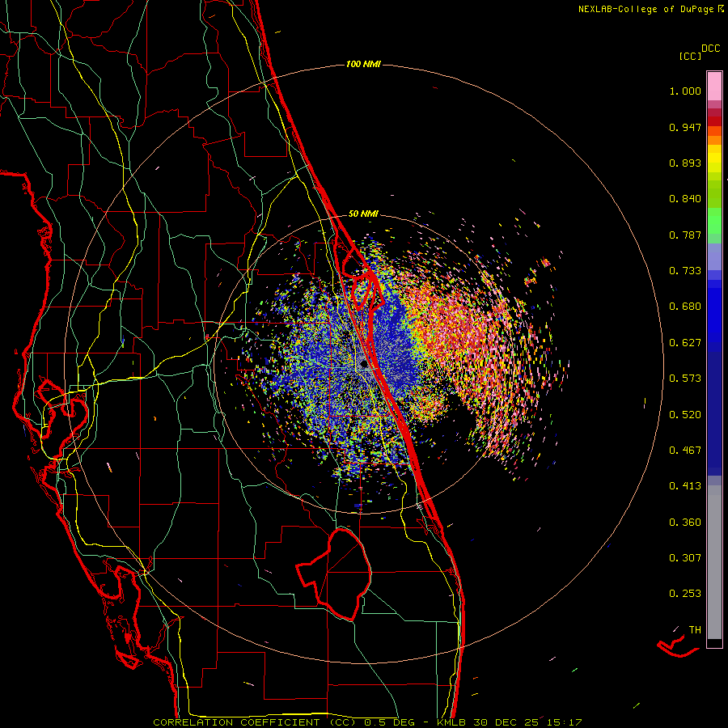
Task: Click the 0.253 legend value
Action: (x=685, y=594)
